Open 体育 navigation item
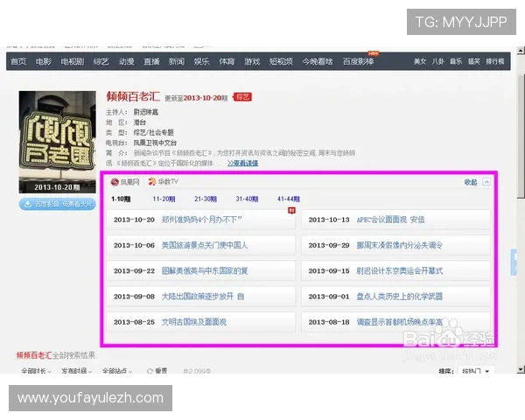Image resolution: width=525 pixels, height=420 pixels. click(x=227, y=61)
